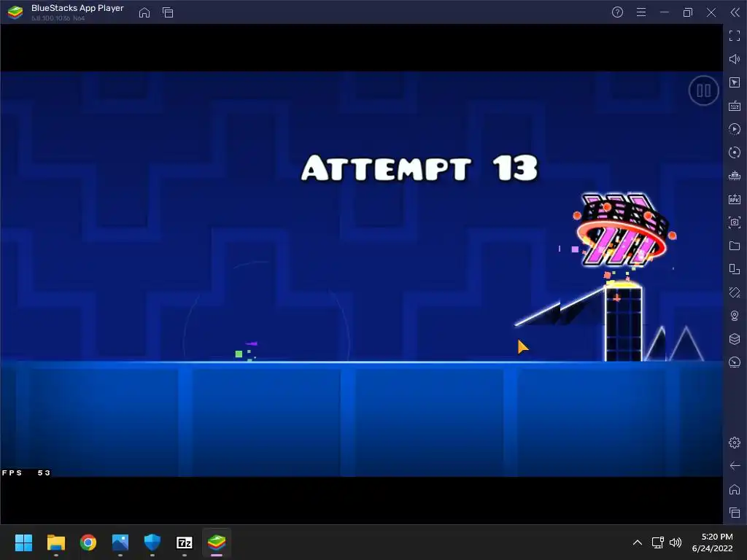Click the volume icon in BlueStacks sidebar
The width and height of the screenshot is (747, 560).
[x=735, y=59]
